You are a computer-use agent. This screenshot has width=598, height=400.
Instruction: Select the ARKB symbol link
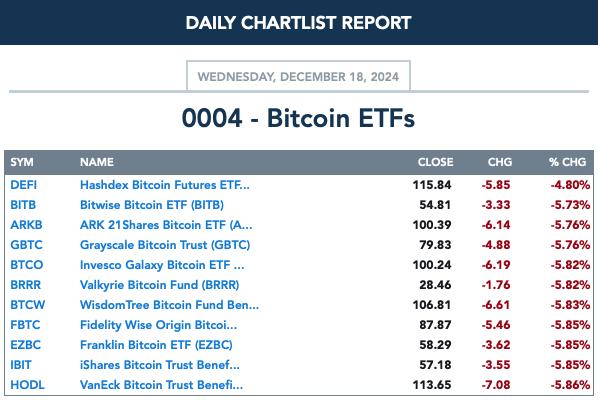tap(26, 225)
